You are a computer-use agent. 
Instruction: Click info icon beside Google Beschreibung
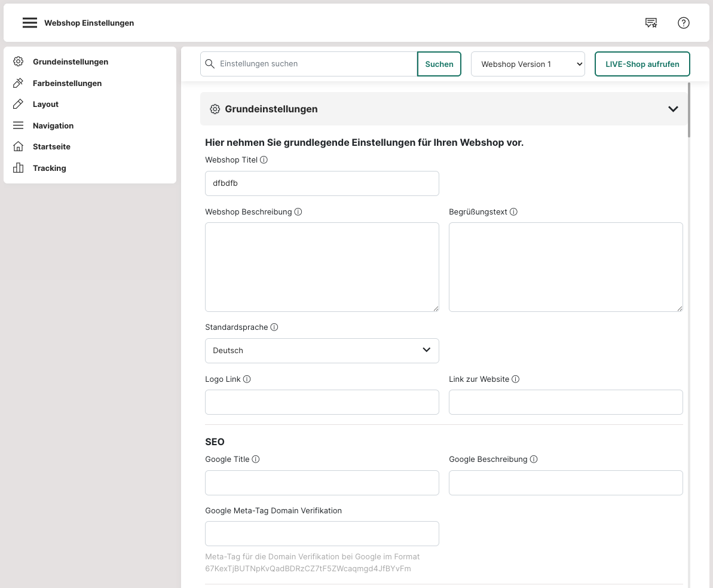click(534, 460)
